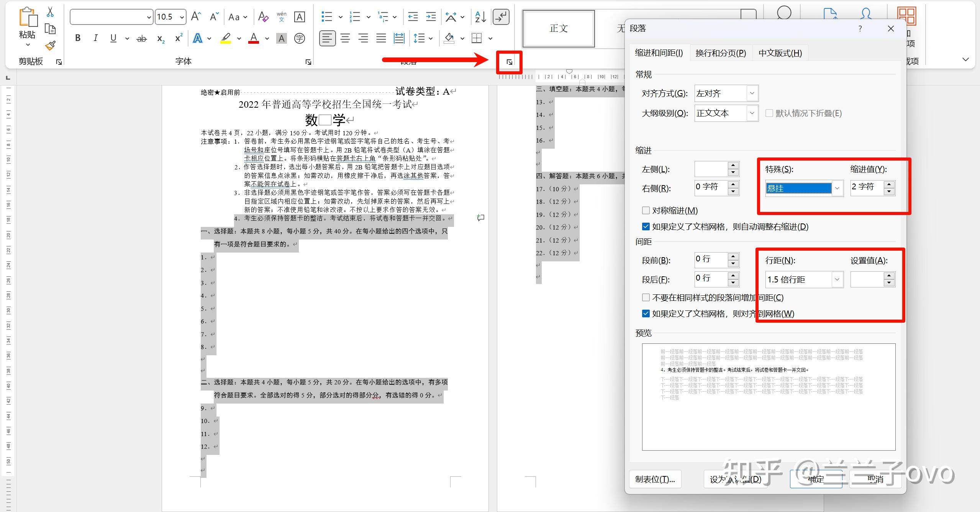Check 不要在相同样式的段落间增加间距 box
The height and width of the screenshot is (512, 980).
pos(646,297)
